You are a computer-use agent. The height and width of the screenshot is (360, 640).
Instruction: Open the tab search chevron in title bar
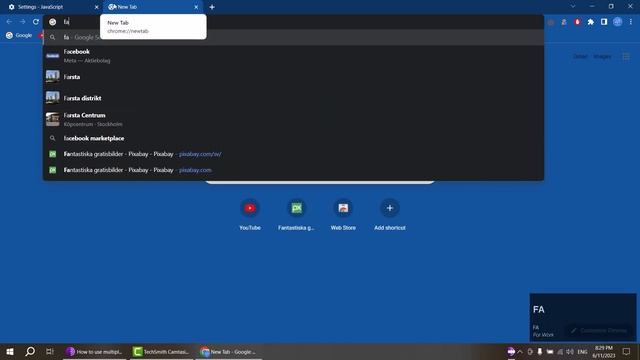(573, 7)
